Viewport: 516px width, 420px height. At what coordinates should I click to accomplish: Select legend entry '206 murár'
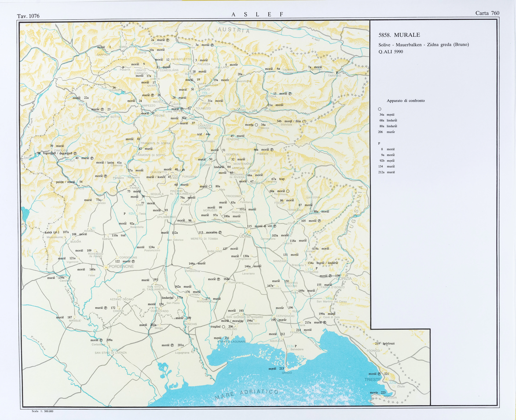click(x=386, y=132)
